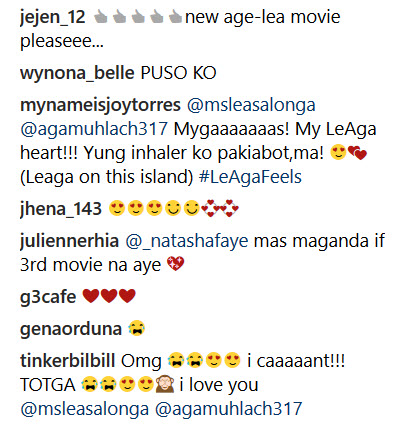This screenshot has width=395, height=428.
Task: Open @agamuhlach317 mention in tinkerbilbill comment
Action: [x=229, y=409]
